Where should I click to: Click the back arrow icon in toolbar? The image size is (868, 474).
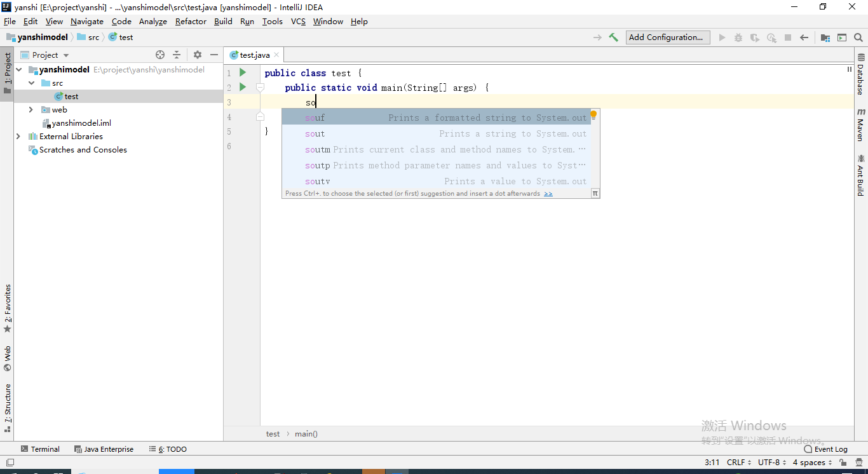[804, 37]
